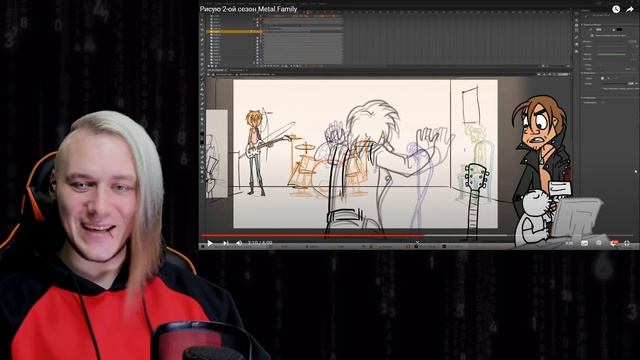Enter fullscreen mode in the player
Viewport: 640px width, 360px height.
point(627,243)
